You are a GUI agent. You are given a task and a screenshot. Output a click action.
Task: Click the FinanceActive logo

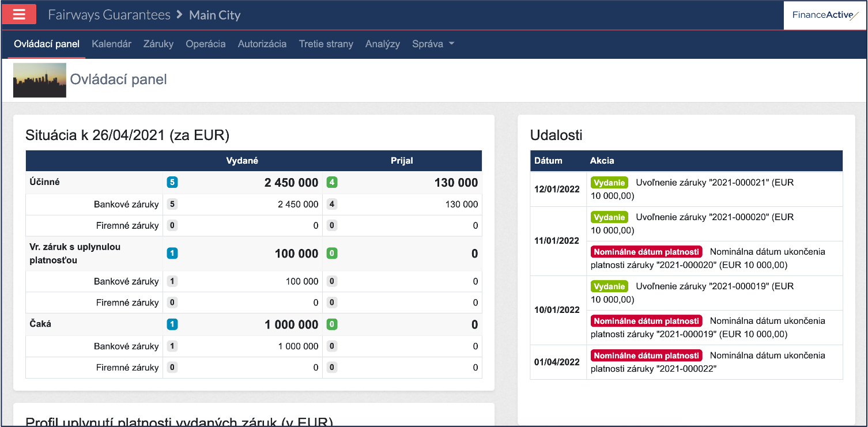(x=825, y=16)
